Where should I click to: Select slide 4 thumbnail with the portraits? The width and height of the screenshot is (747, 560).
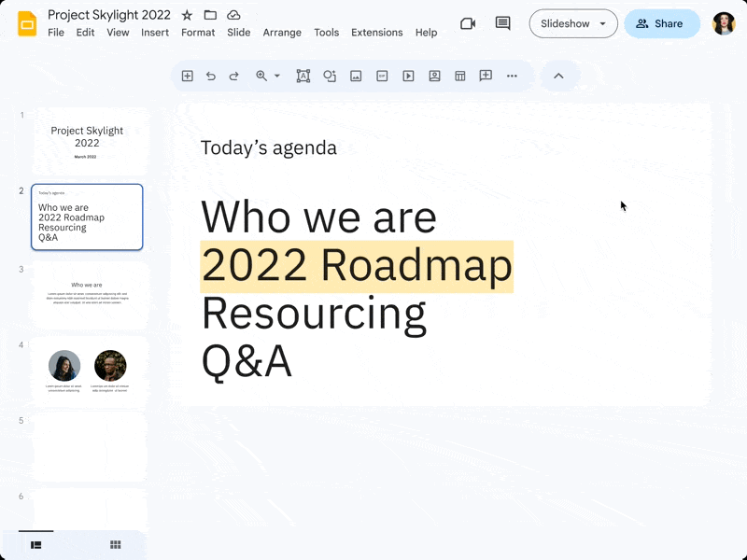click(87, 369)
